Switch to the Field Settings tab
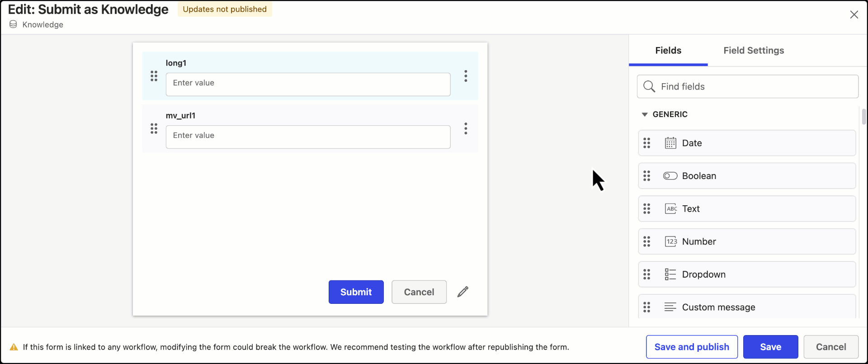This screenshot has width=868, height=364. point(753,51)
